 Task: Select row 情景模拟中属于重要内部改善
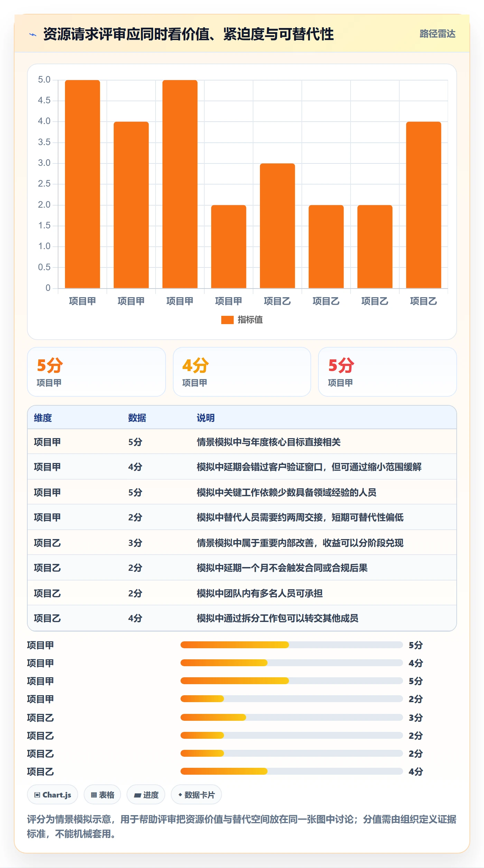pos(242,542)
